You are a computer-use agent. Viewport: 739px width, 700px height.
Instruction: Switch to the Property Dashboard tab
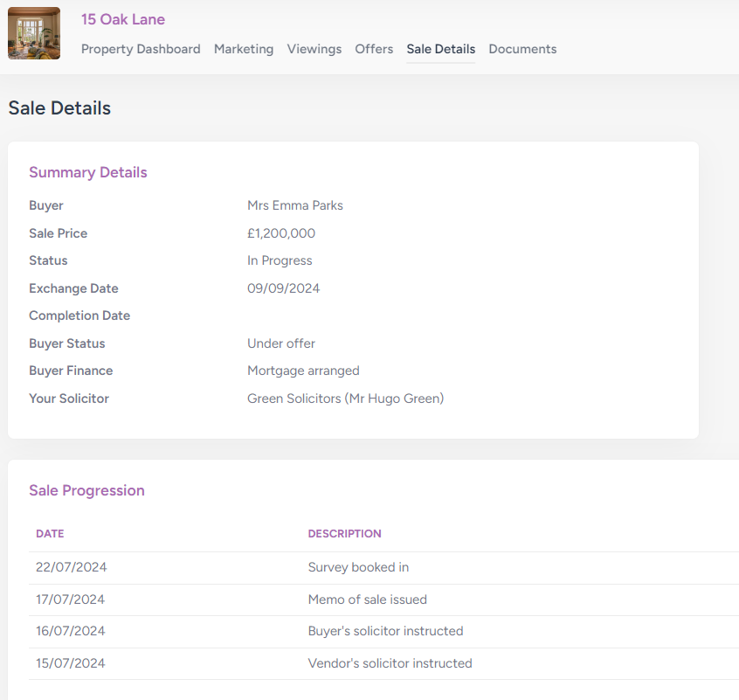(141, 49)
